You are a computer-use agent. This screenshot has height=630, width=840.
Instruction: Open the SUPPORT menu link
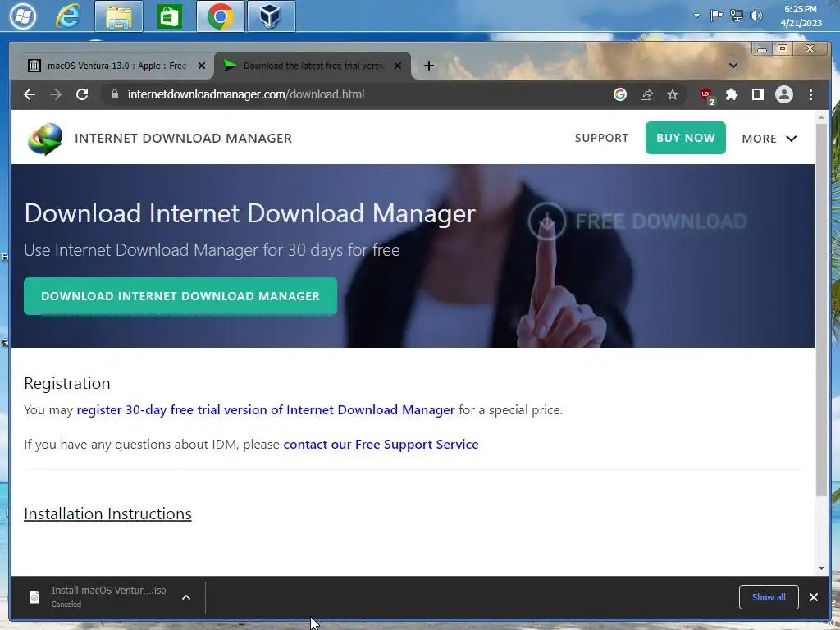click(x=601, y=138)
